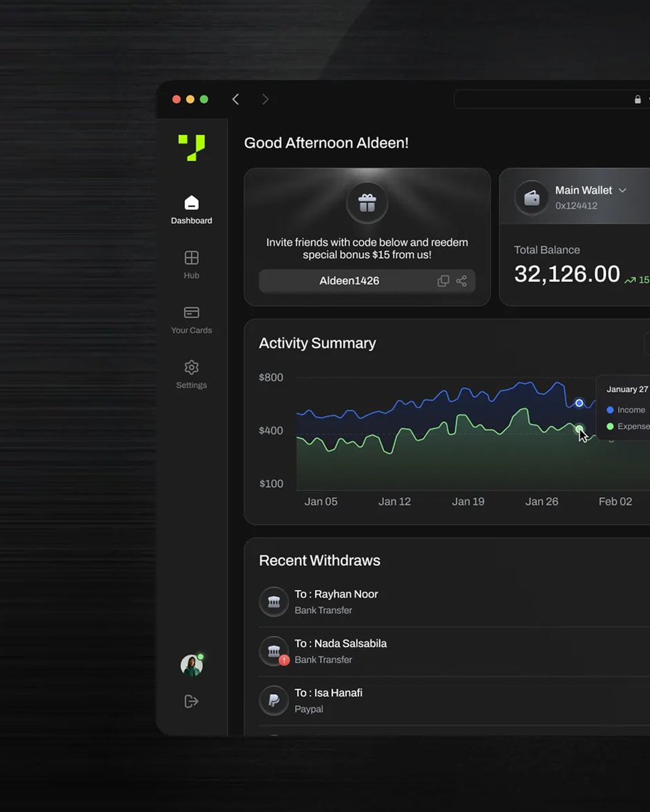Open the profile avatar at sidebar bottom
The image size is (650, 812).
(192, 664)
